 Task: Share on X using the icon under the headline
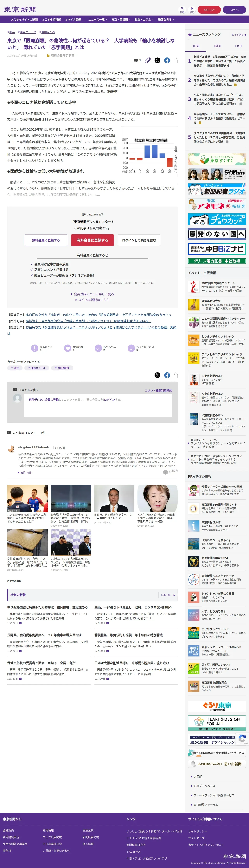point(157,60)
